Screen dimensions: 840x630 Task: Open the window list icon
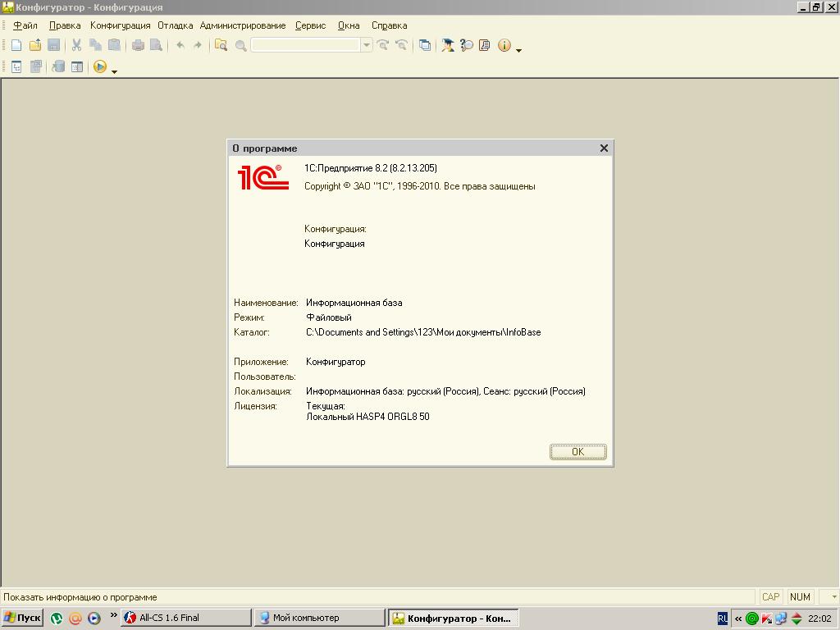coord(425,46)
